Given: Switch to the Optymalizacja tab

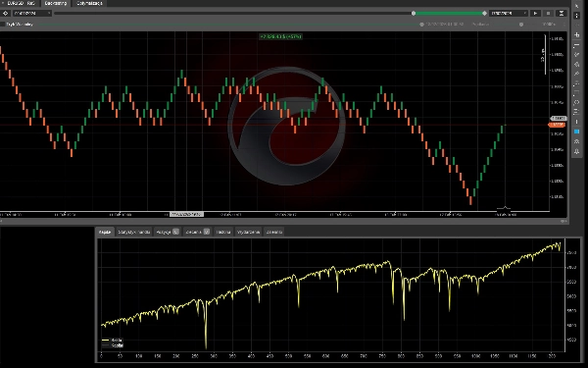Looking at the screenshot, I should tap(89, 3).
